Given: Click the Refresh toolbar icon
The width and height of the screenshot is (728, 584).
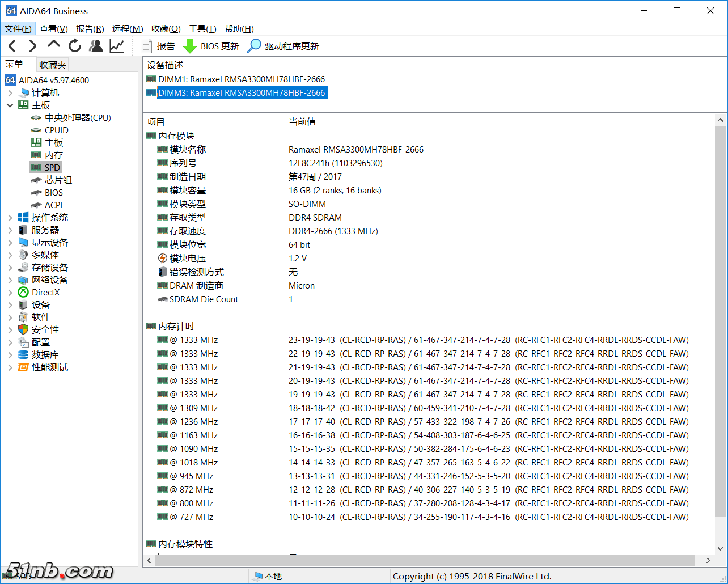Looking at the screenshot, I should coord(75,46).
